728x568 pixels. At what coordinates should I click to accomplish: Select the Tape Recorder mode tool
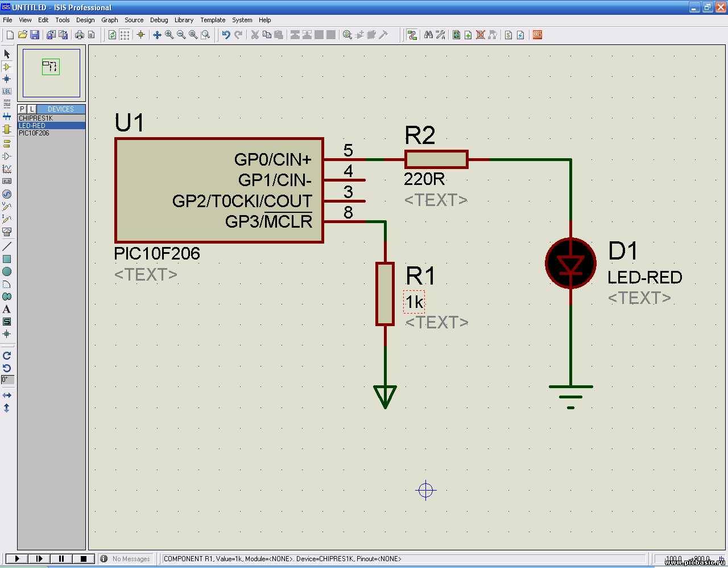[7, 181]
